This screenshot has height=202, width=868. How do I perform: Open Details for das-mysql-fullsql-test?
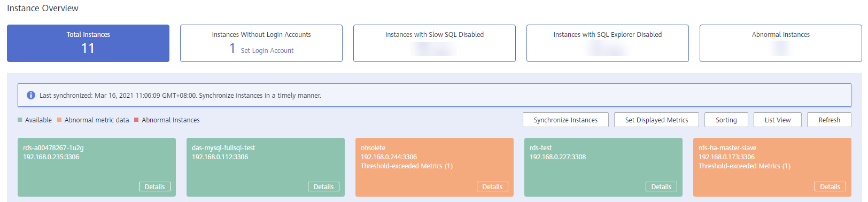point(323,187)
